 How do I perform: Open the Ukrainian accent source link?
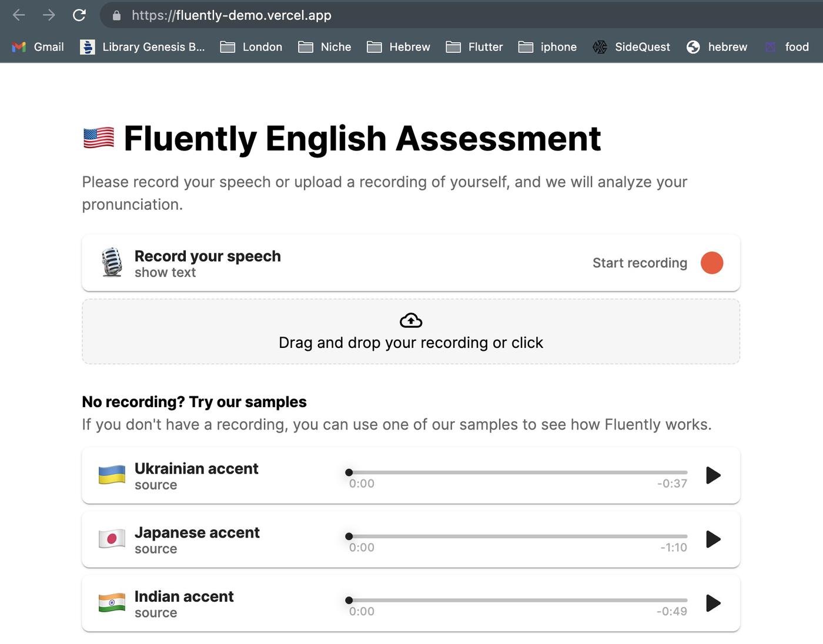pyautogui.click(x=156, y=485)
